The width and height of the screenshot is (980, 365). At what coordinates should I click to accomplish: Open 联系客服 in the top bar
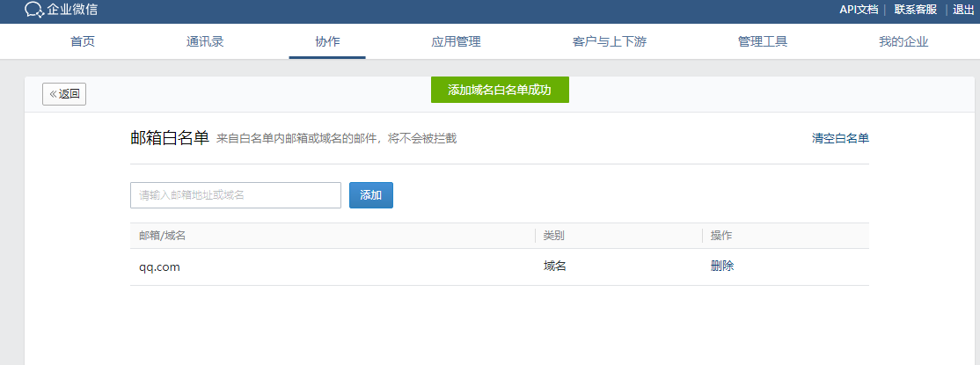click(915, 10)
